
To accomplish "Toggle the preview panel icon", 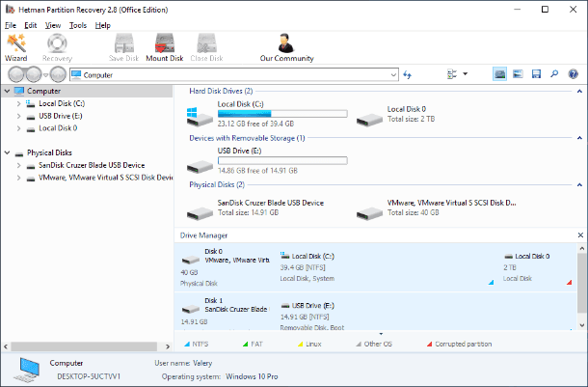I will pyautogui.click(x=518, y=74).
